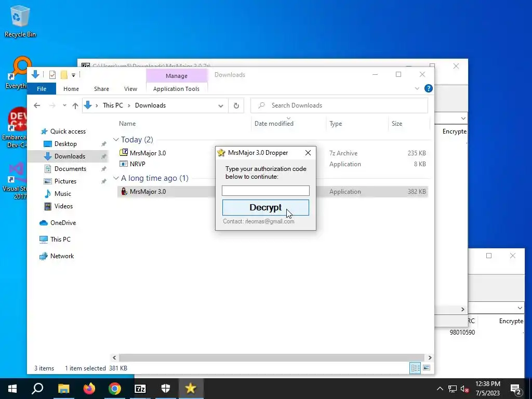Sort by the Size column header
This screenshot has width=532, height=399.
pos(397,124)
